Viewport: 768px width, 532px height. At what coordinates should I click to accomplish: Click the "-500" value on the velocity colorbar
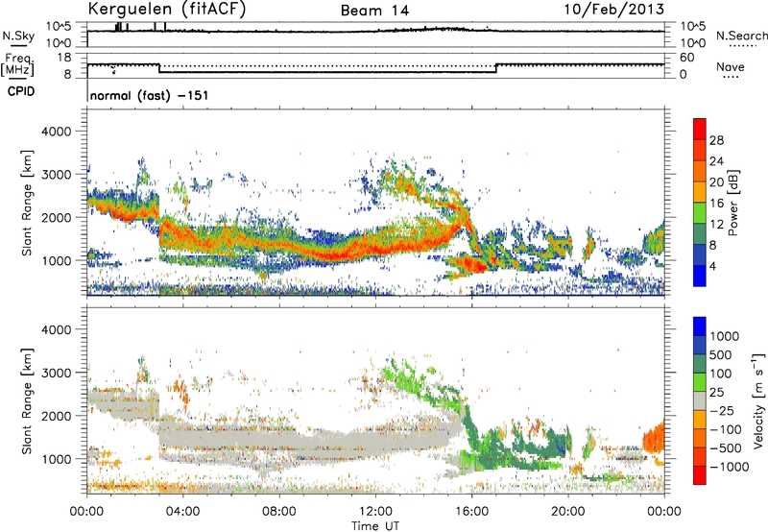[x=726, y=447]
